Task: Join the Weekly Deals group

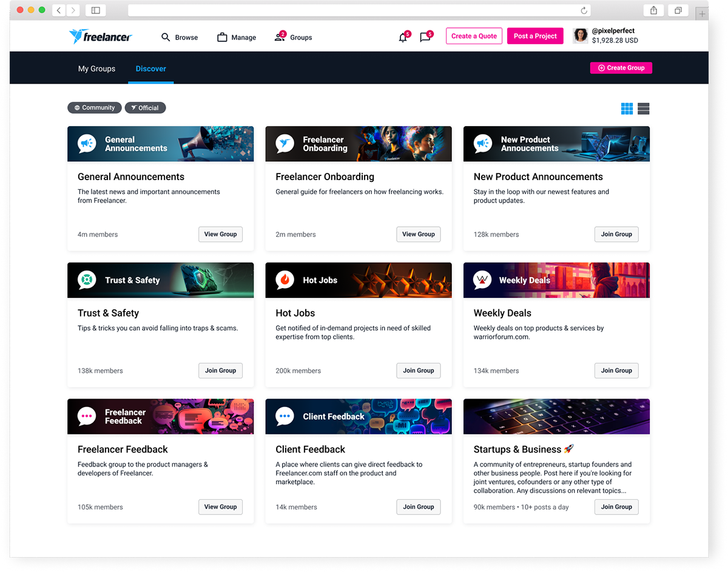Action: point(616,371)
